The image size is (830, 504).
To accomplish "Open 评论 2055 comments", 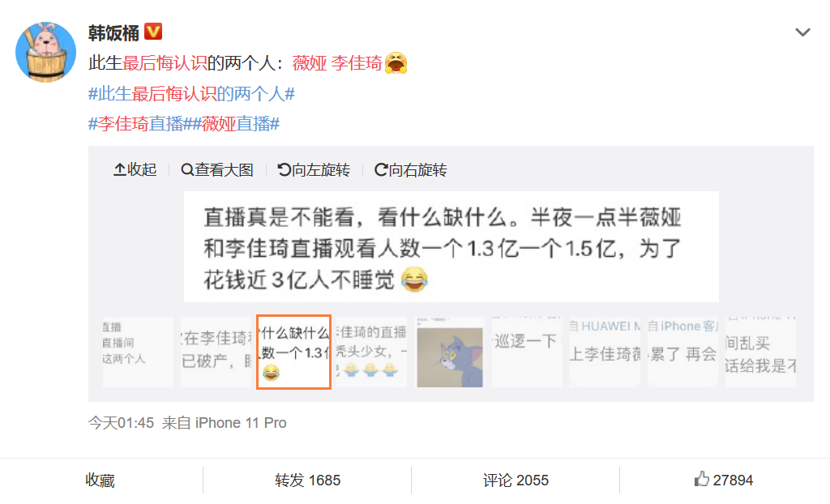I will 516,481.
